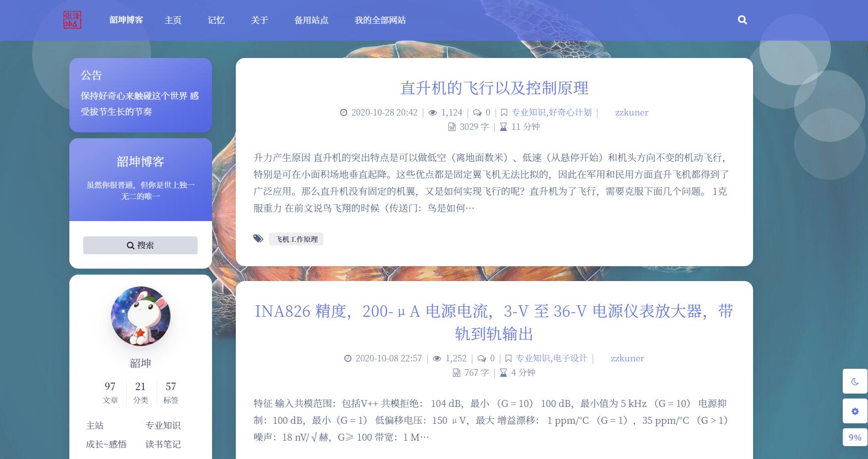Expand the 备用站点 menu

coord(311,20)
